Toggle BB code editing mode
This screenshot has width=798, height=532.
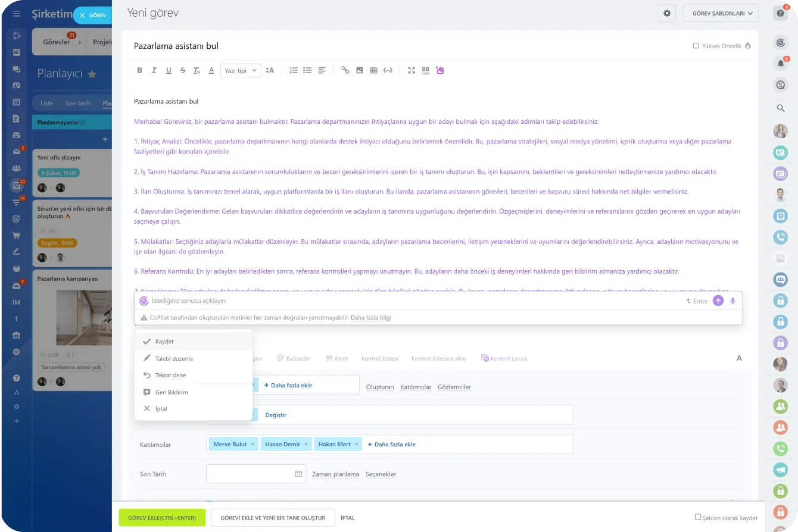[x=425, y=70]
